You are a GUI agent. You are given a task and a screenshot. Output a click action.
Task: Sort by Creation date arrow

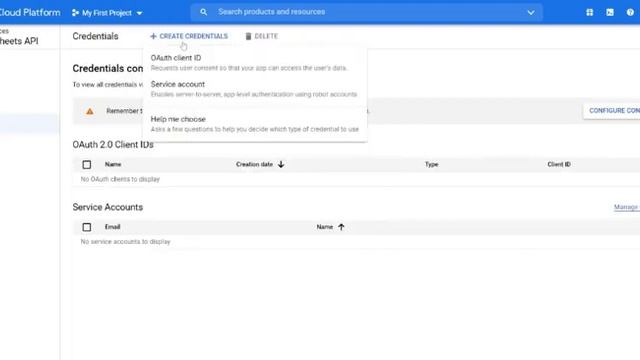(x=281, y=164)
